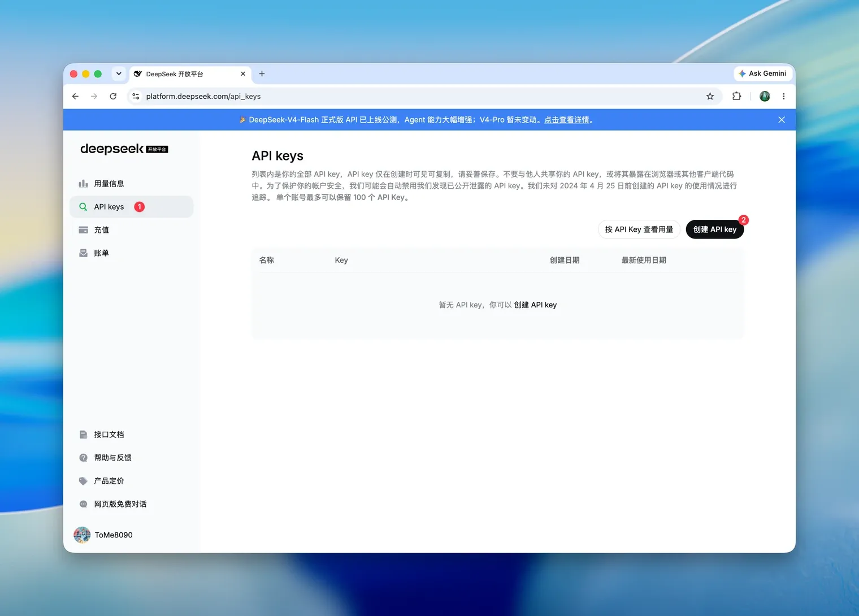This screenshot has width=859, height=616.
Task: Click the address bar URL
Action: (203, 97)
